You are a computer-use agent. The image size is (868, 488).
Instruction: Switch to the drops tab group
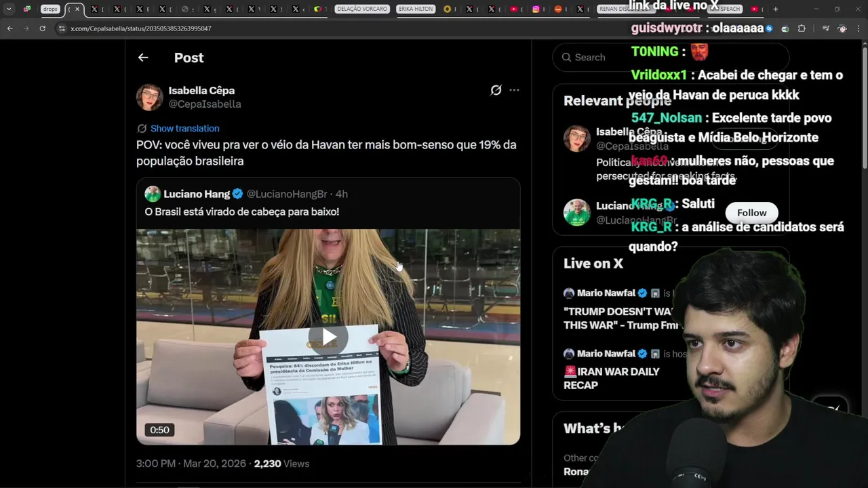[51, 9]
